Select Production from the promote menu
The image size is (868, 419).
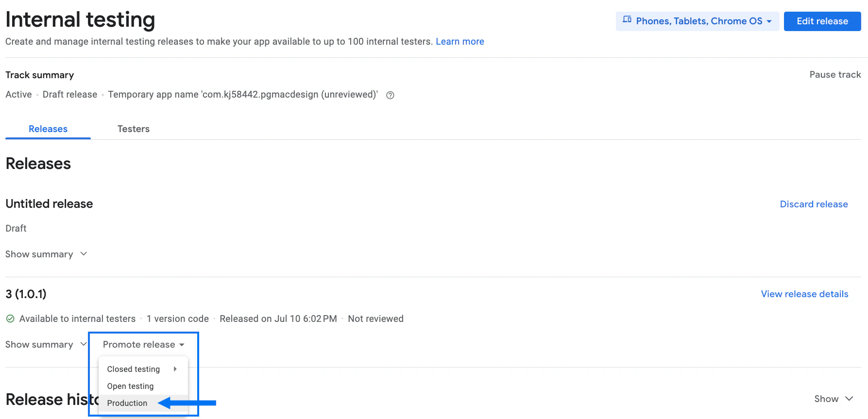127,403
